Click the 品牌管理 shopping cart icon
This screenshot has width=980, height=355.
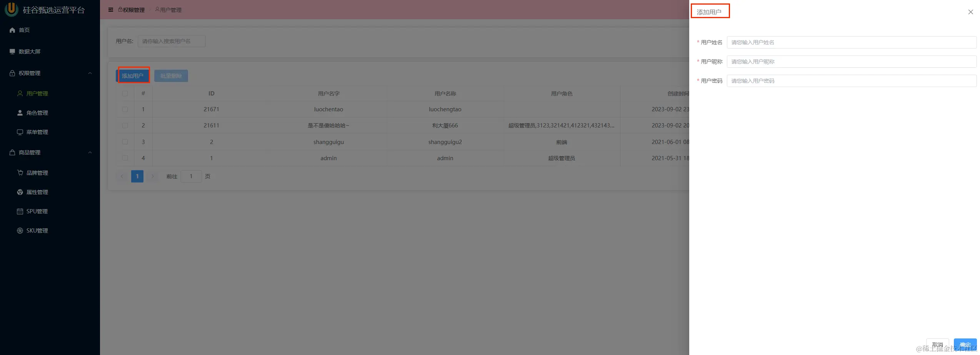(20, 172)
